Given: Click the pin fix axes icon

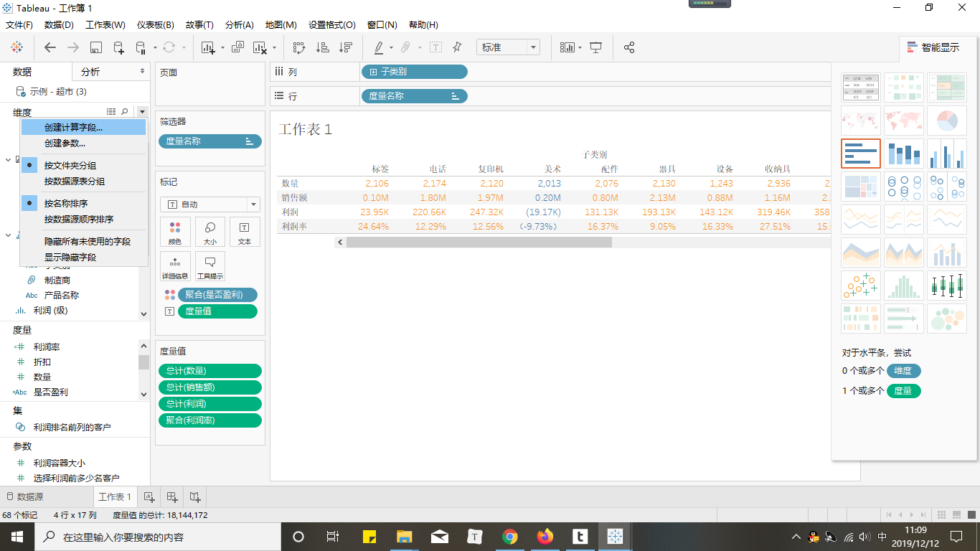Looking at the screenshot, I should [x=457, y=47].
